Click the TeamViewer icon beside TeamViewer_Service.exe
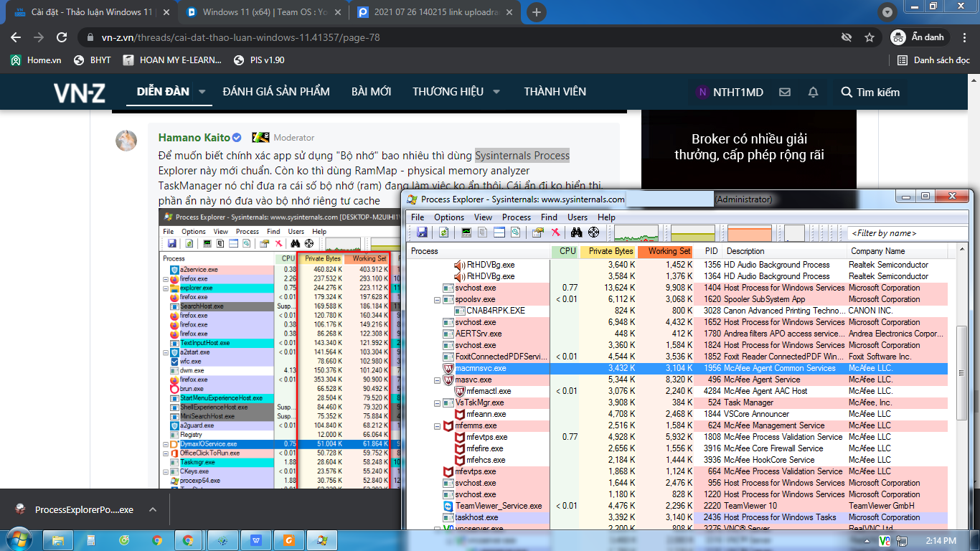This screenshot has height=551, width=980. coord(449,506)
